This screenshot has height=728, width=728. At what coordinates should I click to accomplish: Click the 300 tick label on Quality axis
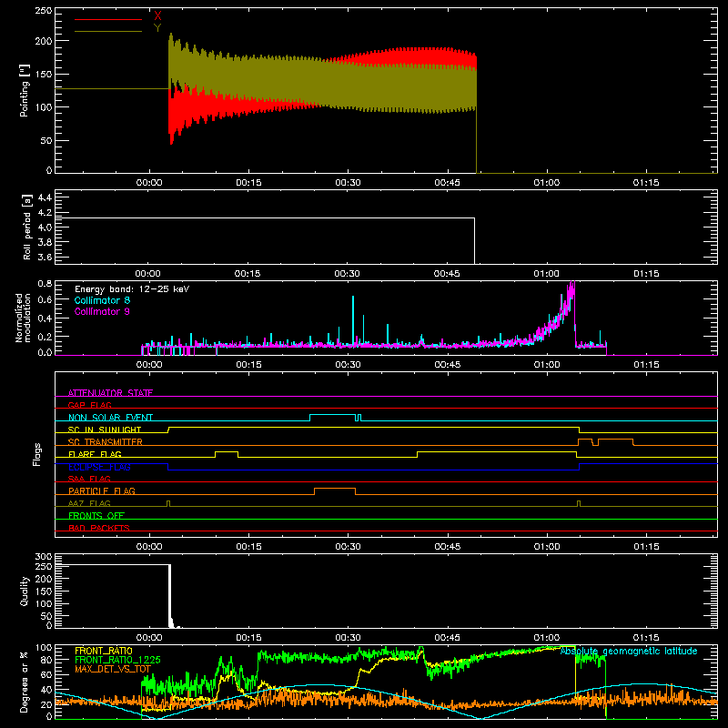click(44, 557)
